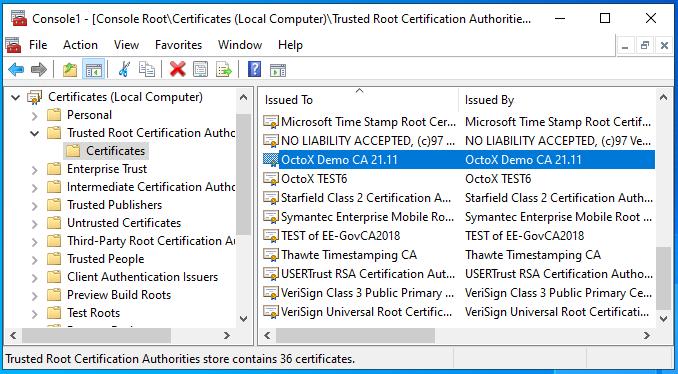Screen dimensions: 678x374
Task: Select TEST of EE-GovCA2018 Issued By cell
Action: (524, 236)
